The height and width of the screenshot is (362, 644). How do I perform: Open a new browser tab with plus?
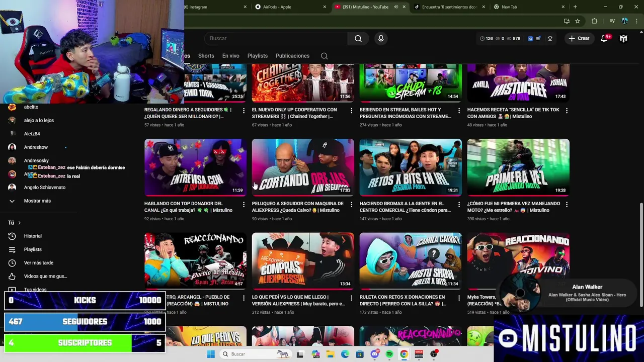pyautogui.click(x=575, y=7)
